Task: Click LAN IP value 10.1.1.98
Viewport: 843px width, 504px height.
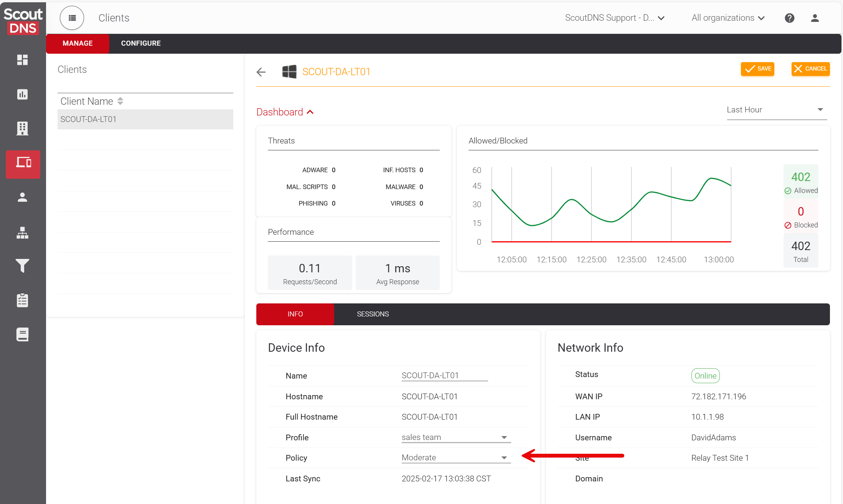Action: tap(708, 417)
